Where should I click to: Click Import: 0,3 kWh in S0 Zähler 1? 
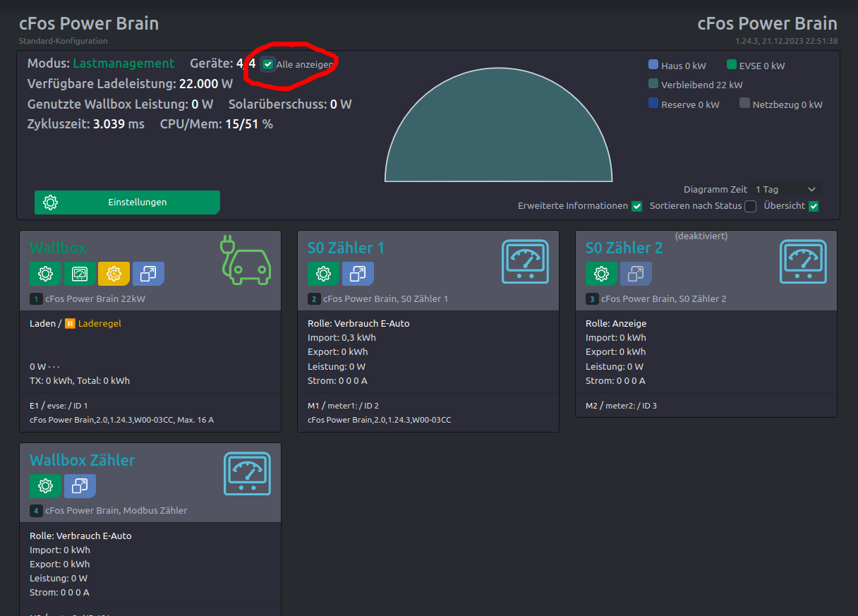pyautogui.click(x=342, y=338)
